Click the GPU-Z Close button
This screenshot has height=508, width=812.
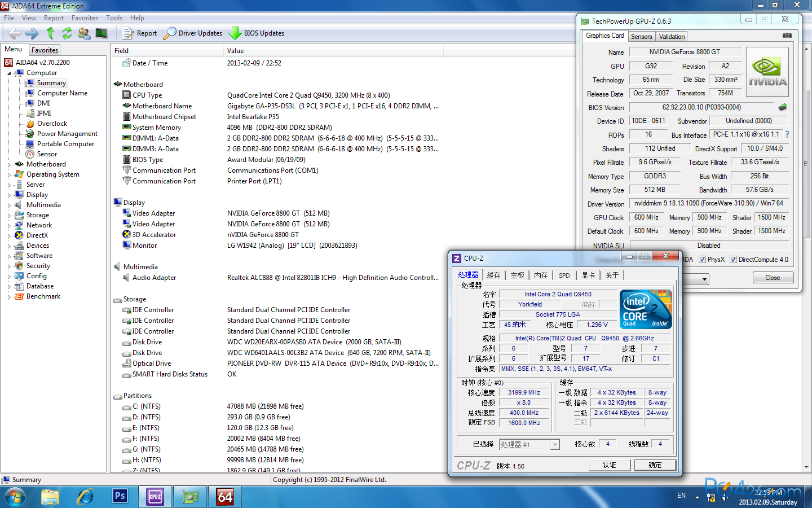[x=773, y=278]
